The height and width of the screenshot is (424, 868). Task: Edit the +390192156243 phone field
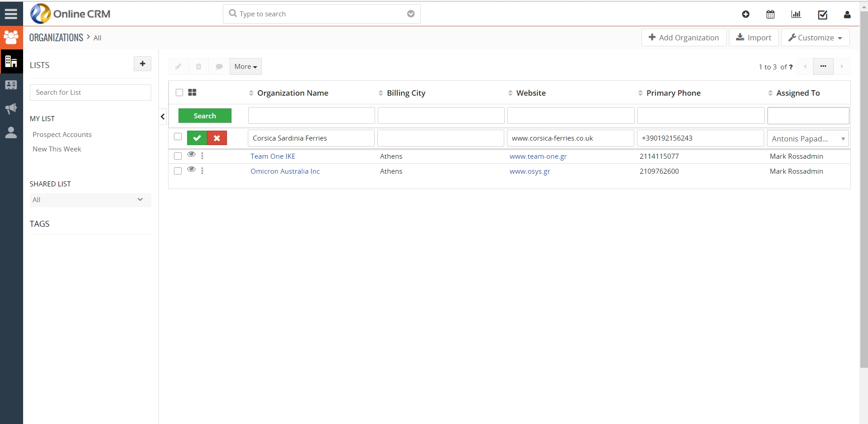point(700,138)
